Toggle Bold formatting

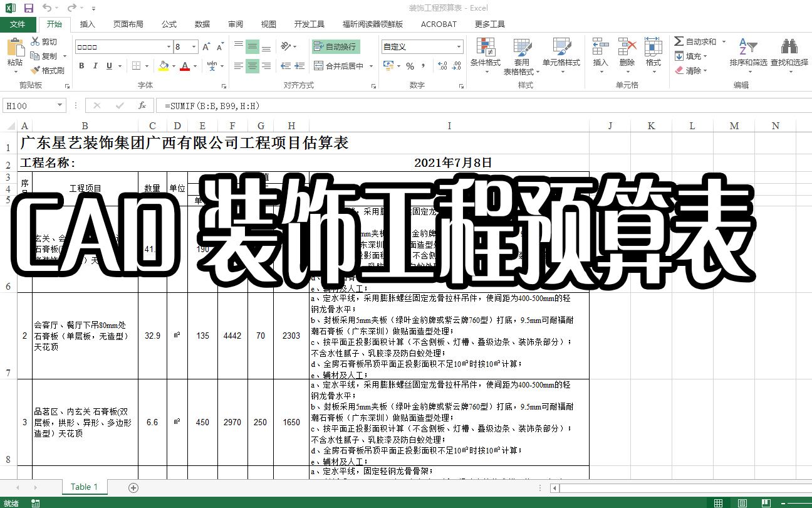tap(81, 66)
